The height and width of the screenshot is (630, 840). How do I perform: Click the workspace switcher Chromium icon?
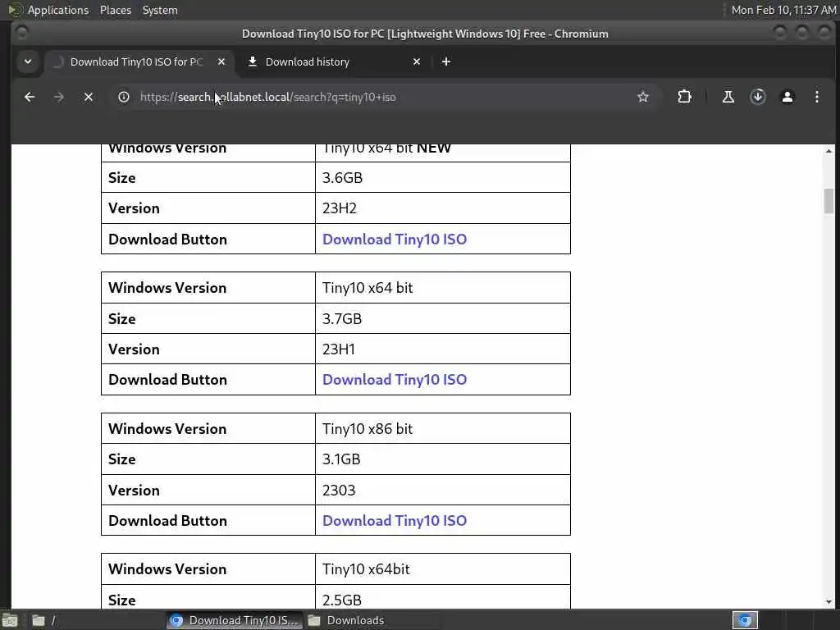coord(745,620)
